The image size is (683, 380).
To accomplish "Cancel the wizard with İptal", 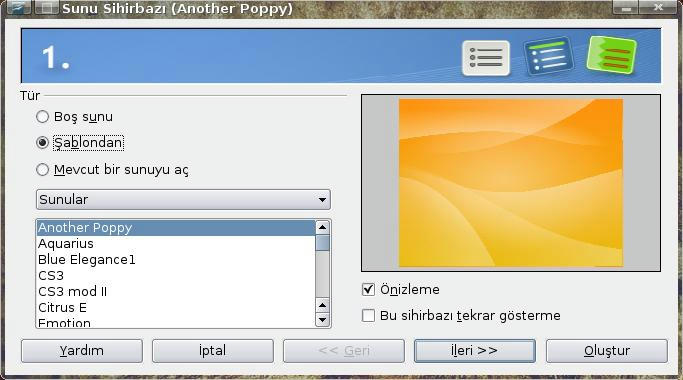I will (213, 351).
